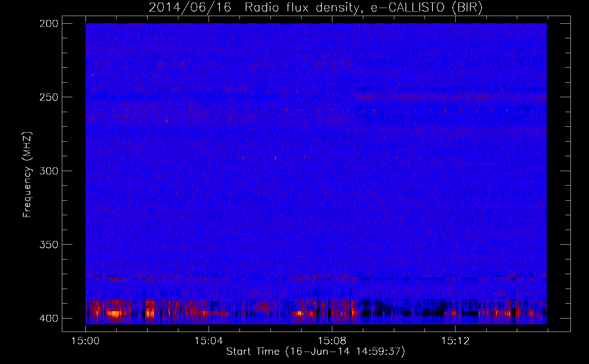Click the '350' frequency axis label

click(x=49, y=244)
